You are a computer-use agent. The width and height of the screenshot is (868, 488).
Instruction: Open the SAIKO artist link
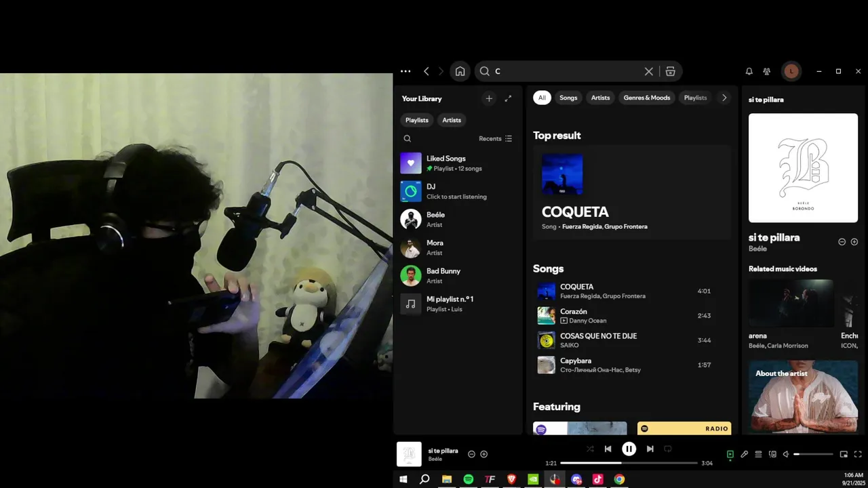[570, 345]
